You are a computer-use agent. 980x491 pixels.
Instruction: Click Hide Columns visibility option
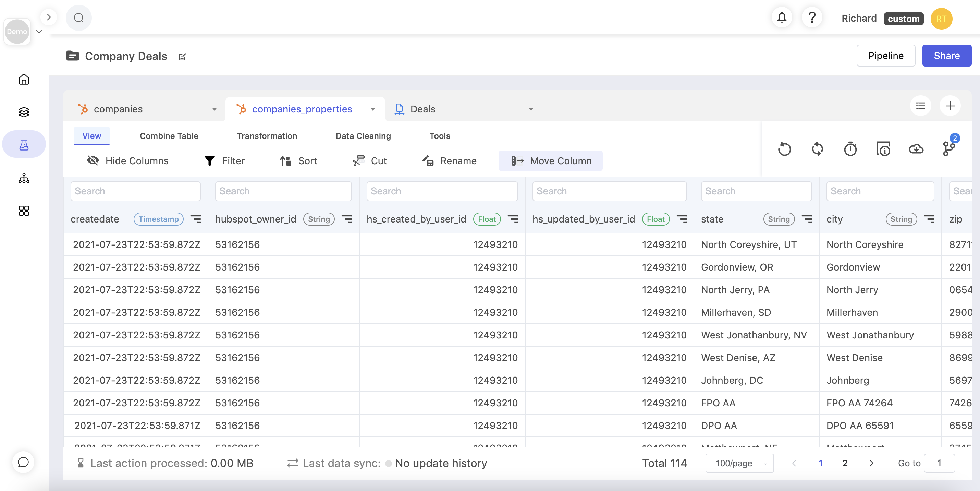pyautogui.click(x=128, y=161)
